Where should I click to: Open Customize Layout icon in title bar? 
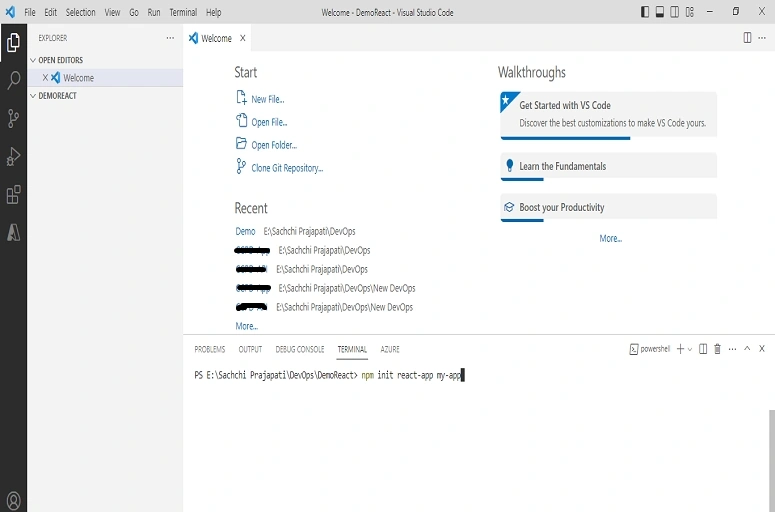[x=689, y=12]
